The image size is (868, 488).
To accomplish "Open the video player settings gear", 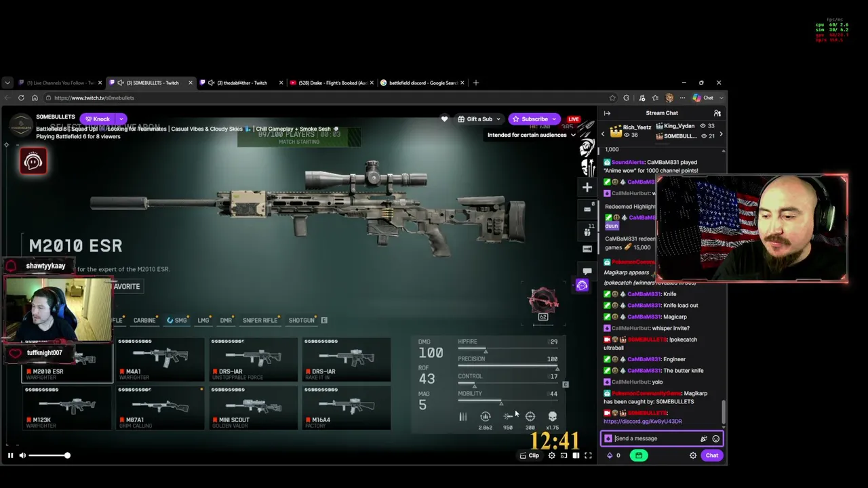I will click(551, 455).
